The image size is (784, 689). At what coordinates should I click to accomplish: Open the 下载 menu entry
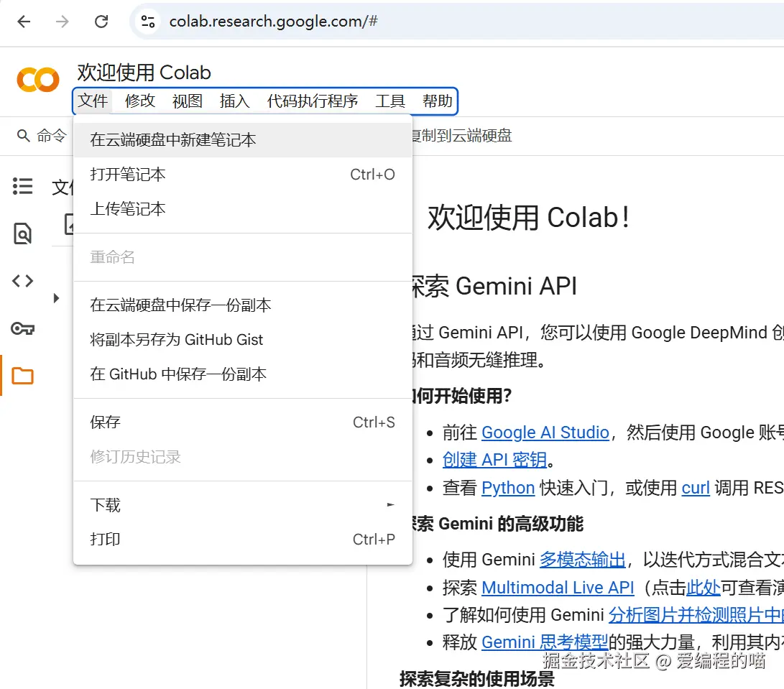(242, 505)
